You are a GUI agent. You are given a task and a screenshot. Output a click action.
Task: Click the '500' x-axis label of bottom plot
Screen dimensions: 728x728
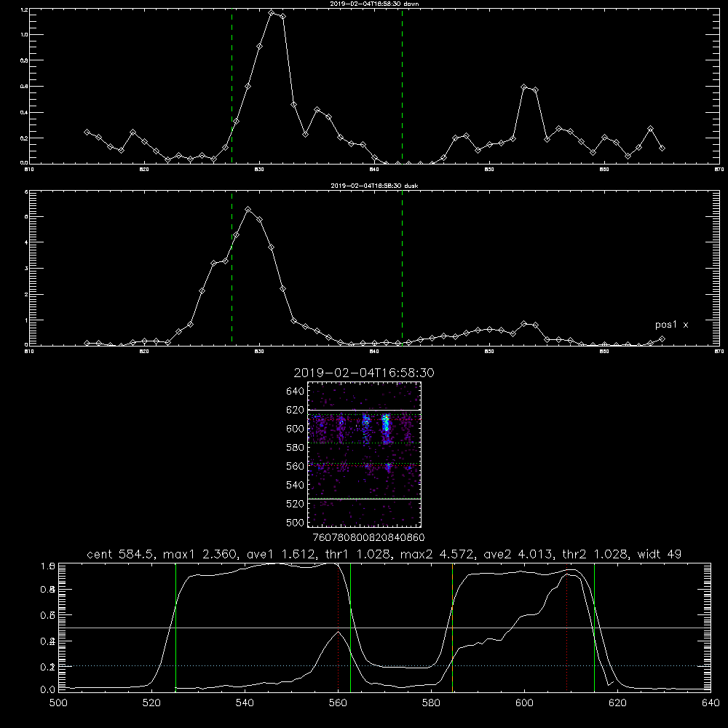pos(58,703)
